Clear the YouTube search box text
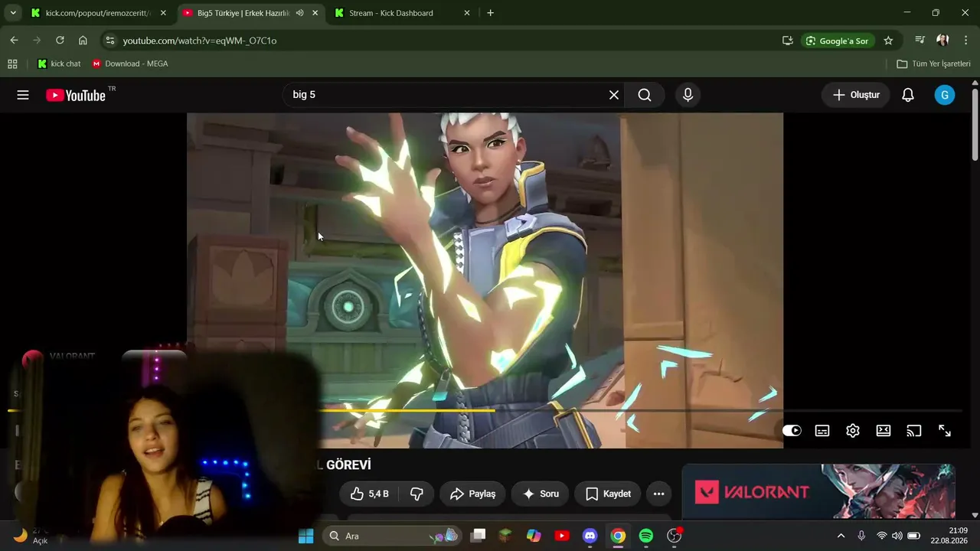Image resolution: width=980 pixels, height=551 pixels. [x=614, y=95]
